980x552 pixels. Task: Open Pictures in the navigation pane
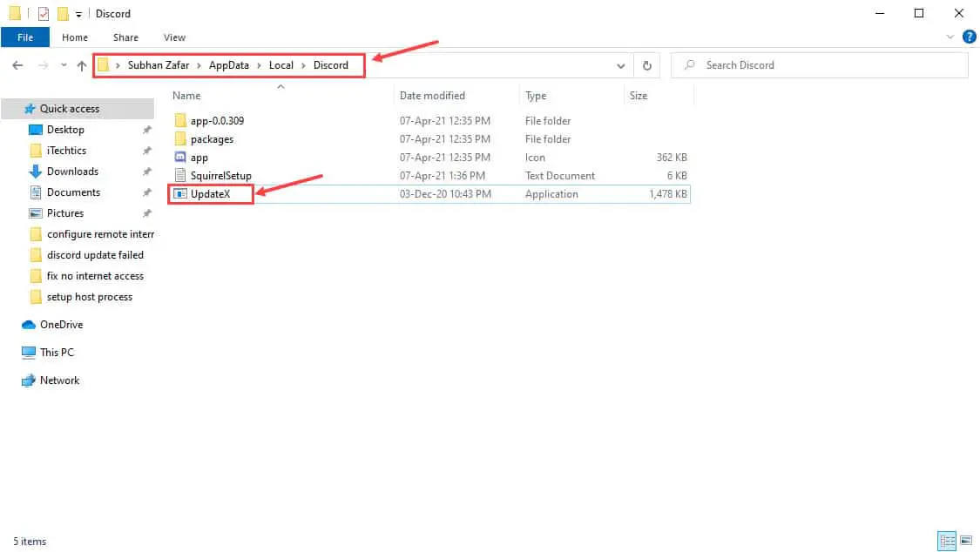65,213
